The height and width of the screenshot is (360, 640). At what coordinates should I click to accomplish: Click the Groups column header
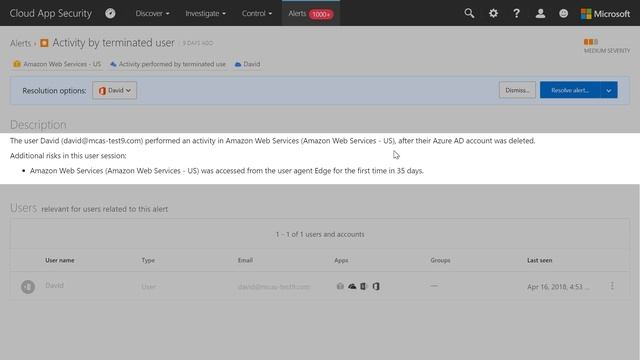pyautogui.click(x=440, y=260)
